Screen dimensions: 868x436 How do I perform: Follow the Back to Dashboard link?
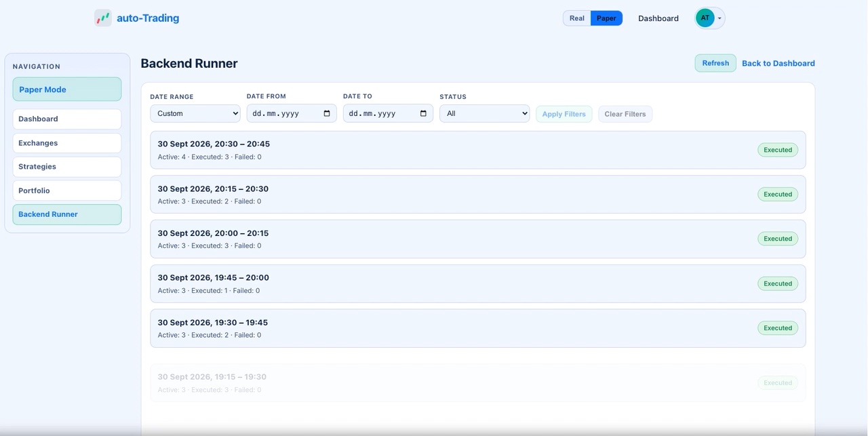click(x=778, y=63)
